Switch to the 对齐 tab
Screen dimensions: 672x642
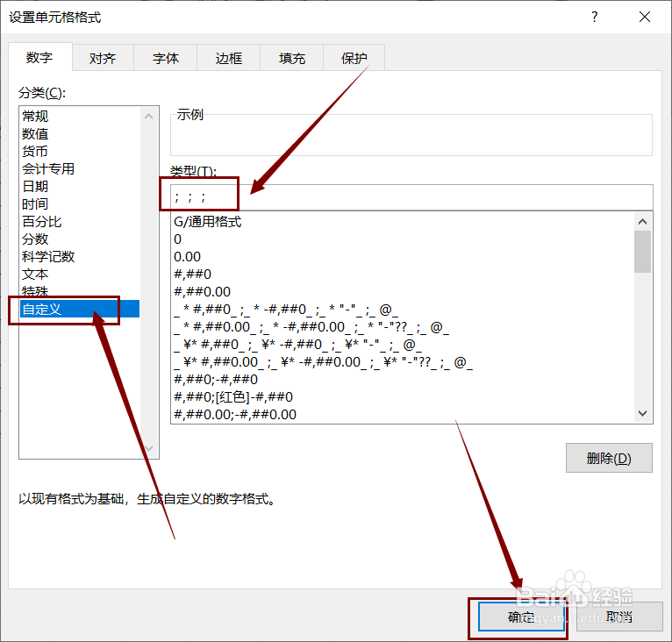pyautogui.click(x=103, y=58)
